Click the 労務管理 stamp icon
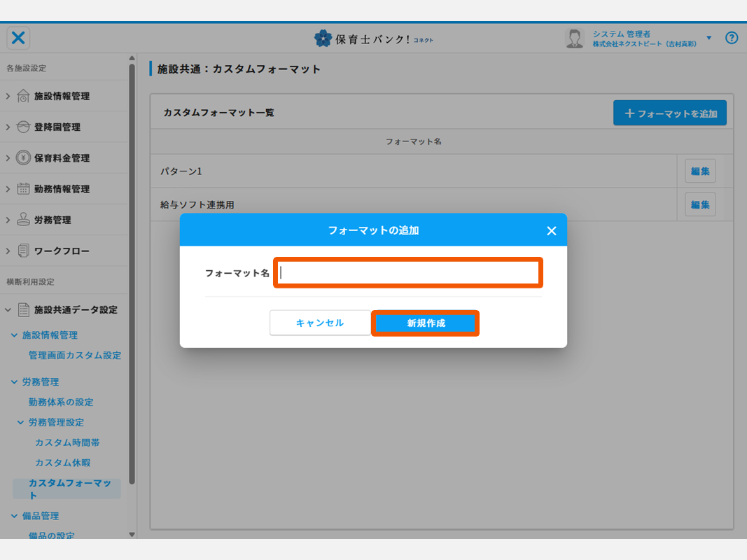Viewport: 747px width, 560px height. point(23,220)
